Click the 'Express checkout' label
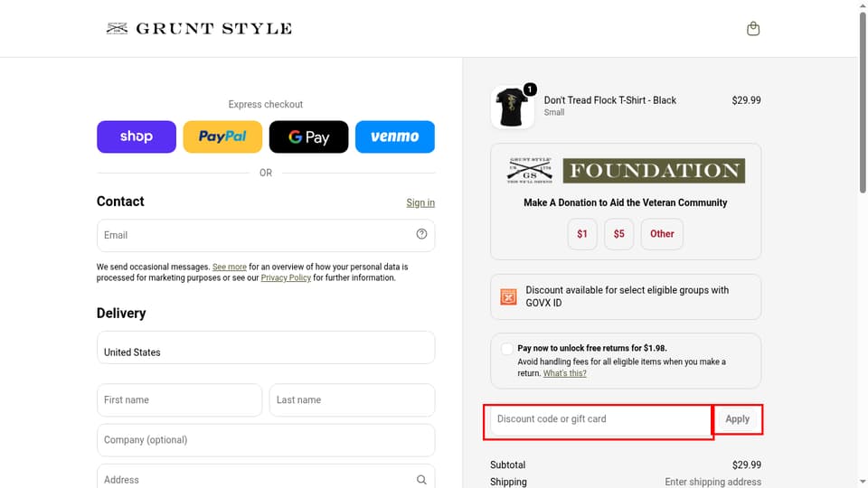 click(266, 105)
